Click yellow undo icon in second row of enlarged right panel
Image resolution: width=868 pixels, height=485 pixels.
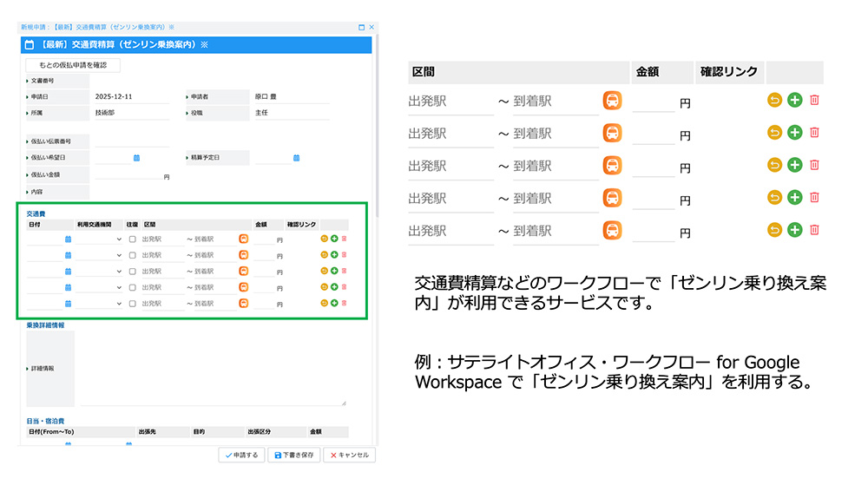[775, 133]
